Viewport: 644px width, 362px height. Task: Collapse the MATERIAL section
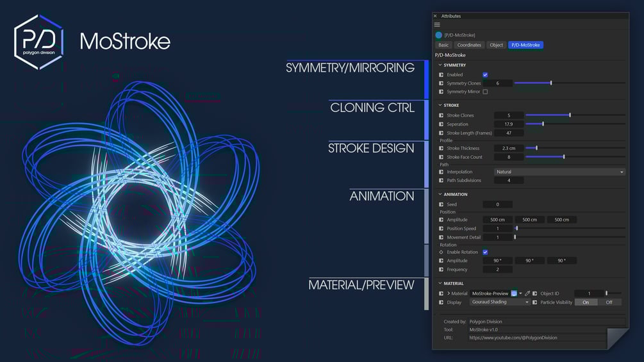[x=440, y=283]
